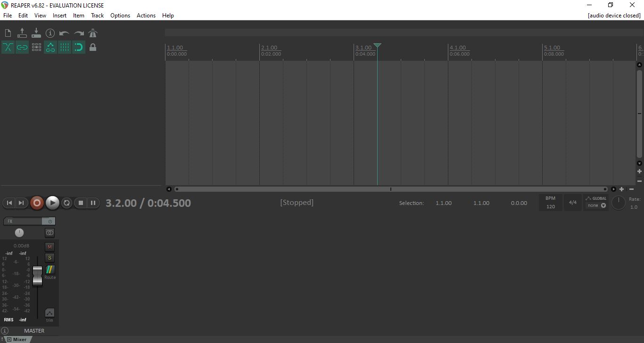The height and width of the screenshot is (343, 644).
Task: Toggle snap magnet icon
Action: pos(79,47)
